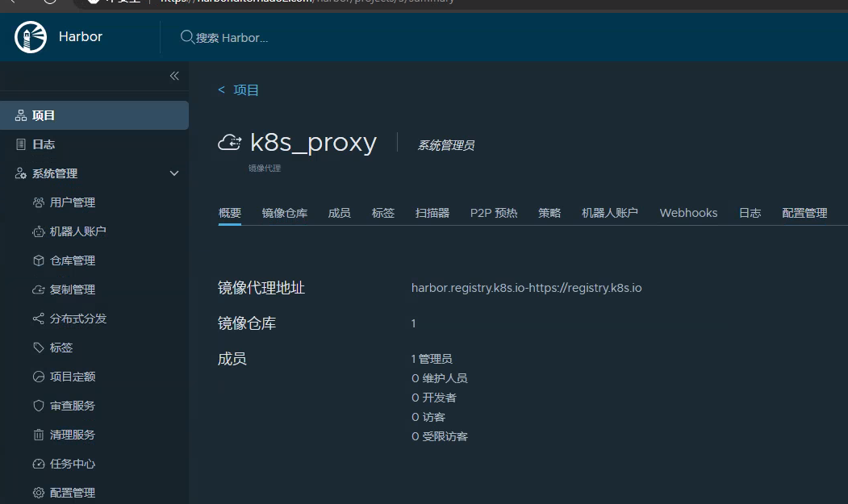Click the search magnifier icon
Viewport: 848px width, 504px height.
point(187,37)
